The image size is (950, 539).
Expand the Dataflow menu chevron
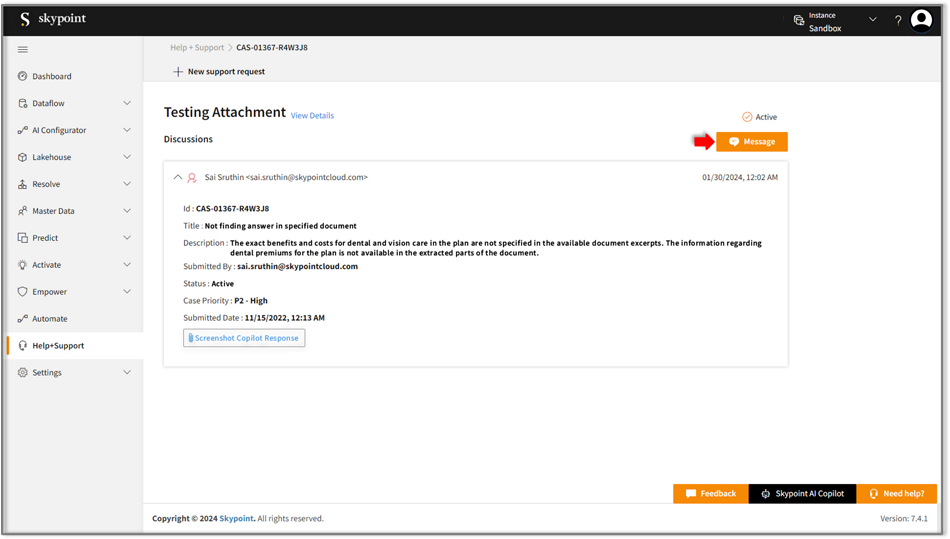(127, 103)
